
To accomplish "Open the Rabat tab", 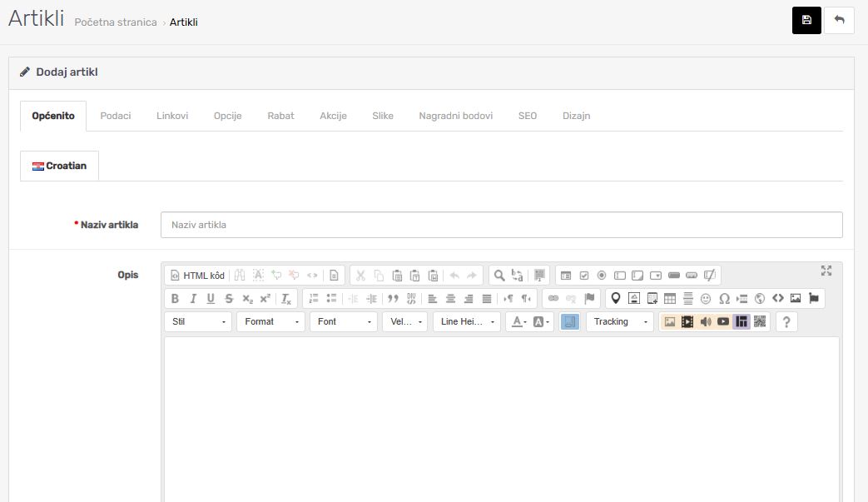I will 280,116.
